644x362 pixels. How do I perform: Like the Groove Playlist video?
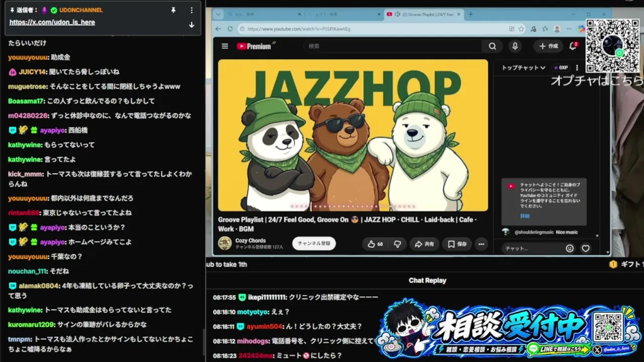[x=375, y=244]
